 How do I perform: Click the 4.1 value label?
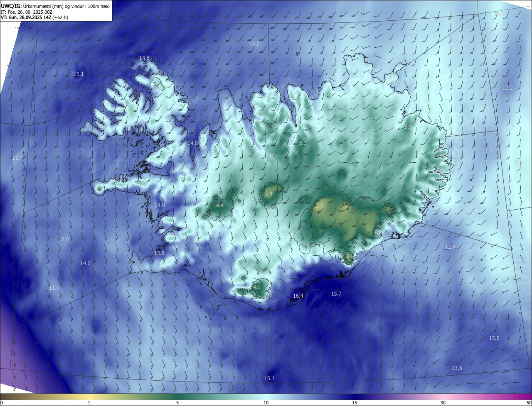256,287
